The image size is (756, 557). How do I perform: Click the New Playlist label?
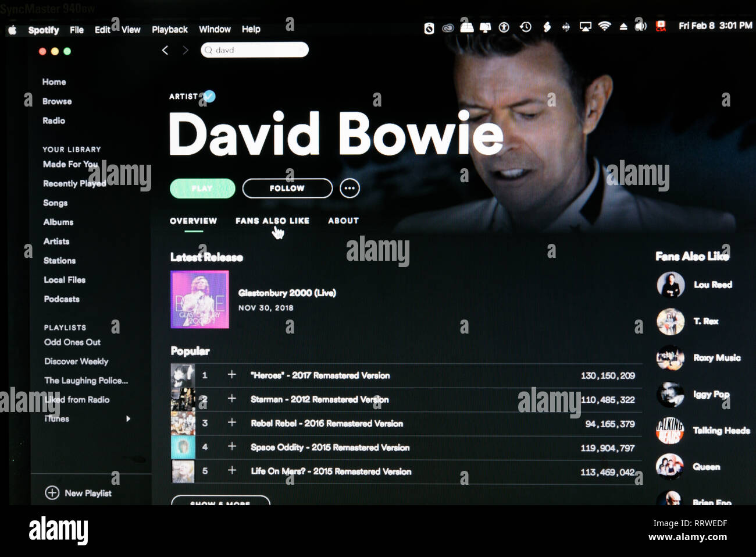(x=88, y=493)
